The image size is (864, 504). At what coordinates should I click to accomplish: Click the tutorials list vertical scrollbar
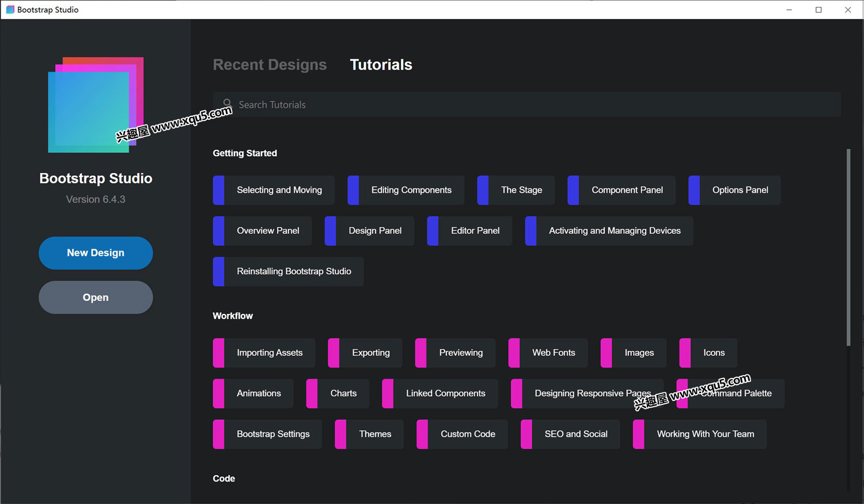coord(848,248)
